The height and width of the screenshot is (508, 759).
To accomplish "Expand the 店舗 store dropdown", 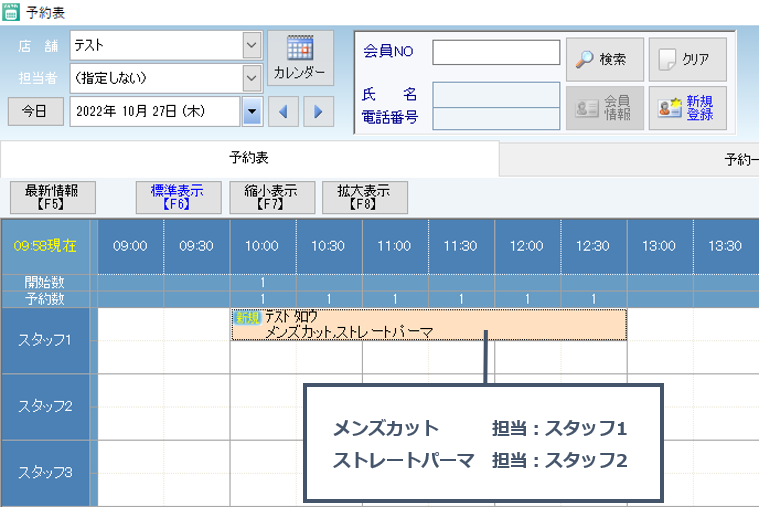I will [x=250, y=45].
